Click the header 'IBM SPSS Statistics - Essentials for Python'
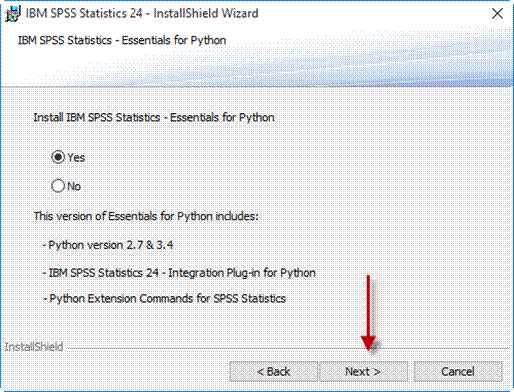This screenshot has width=514, height=392. (122, 40)
